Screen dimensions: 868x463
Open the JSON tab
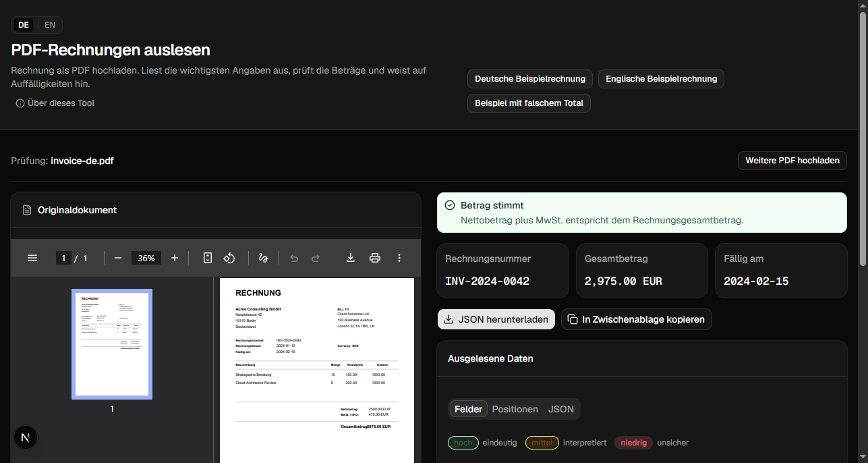561,409
